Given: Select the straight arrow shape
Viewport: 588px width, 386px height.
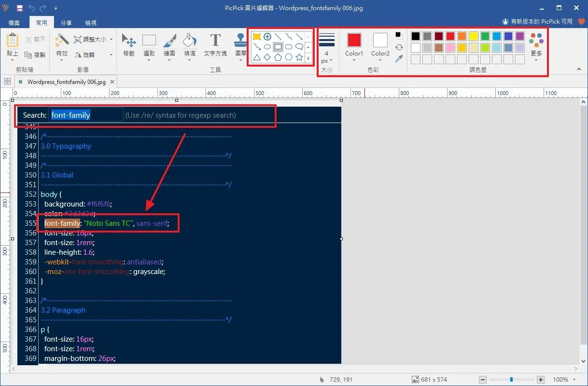Looking at the screenshot, I should (299, 37).
